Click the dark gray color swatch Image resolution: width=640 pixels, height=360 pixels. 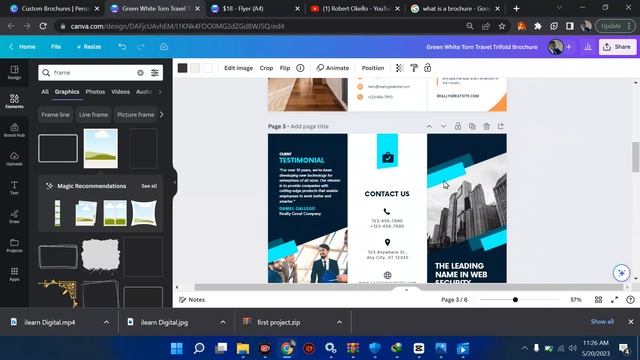(x=182, y=68)
